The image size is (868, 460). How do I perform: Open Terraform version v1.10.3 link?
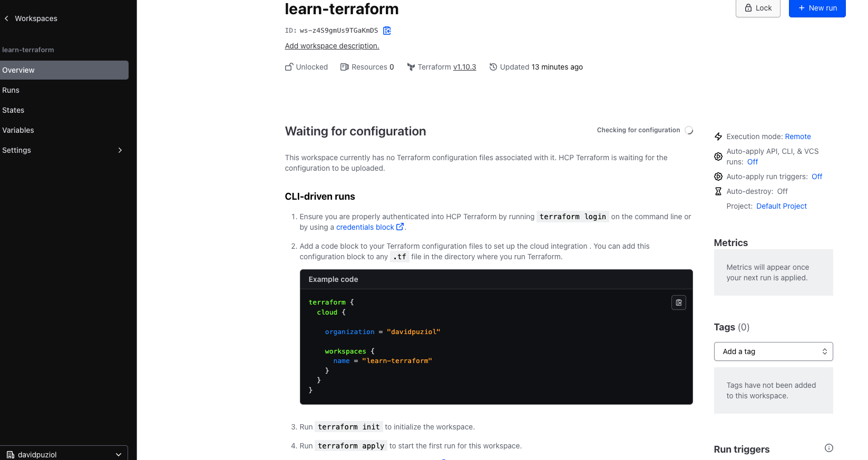click(x=465, y=67)
